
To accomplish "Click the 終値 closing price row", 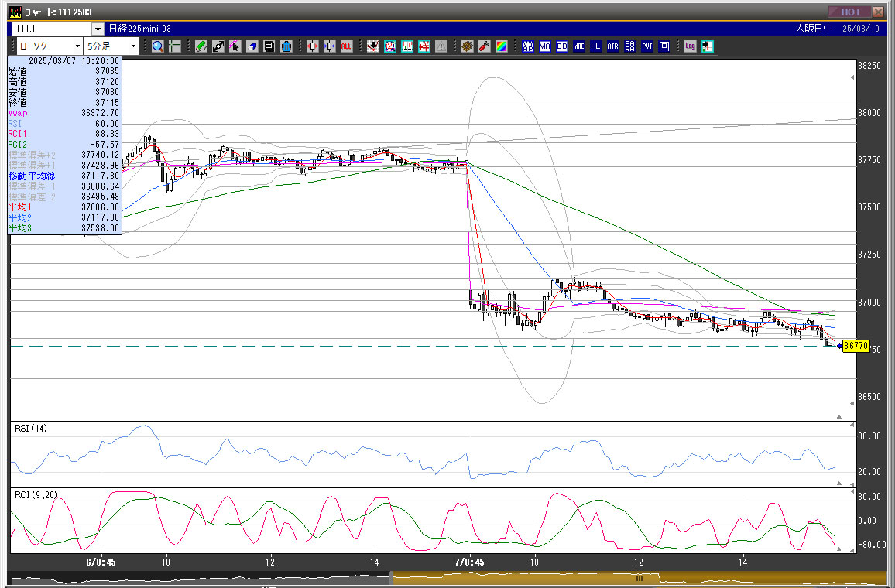I will pos(64,103).
